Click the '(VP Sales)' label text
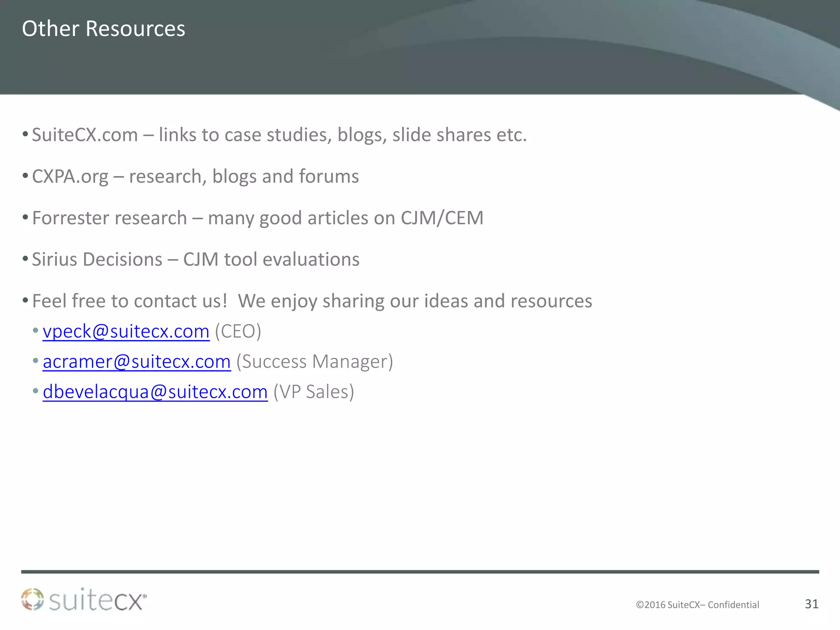 tap(314, 392)
